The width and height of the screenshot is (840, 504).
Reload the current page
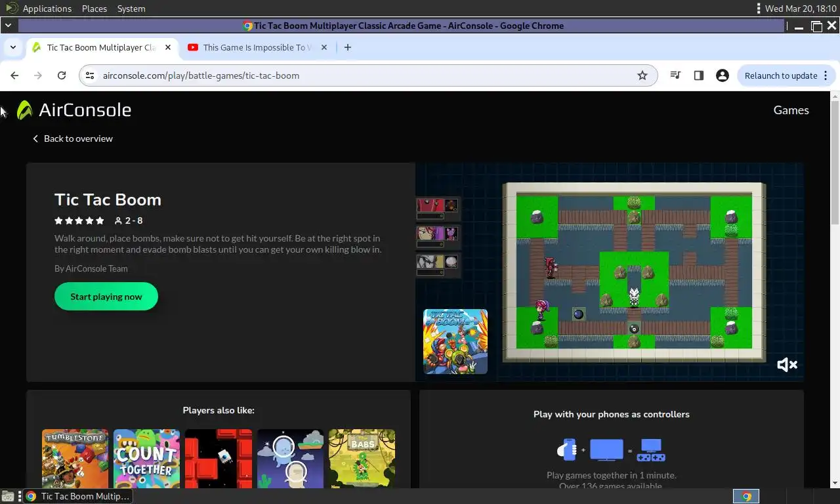pos(62,75)
